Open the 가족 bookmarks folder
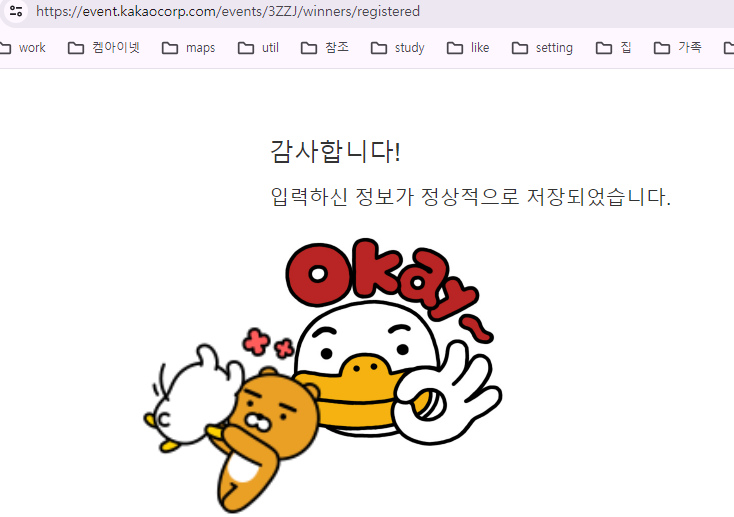The width and height of the screenshot is (734, 517). [x=677, y=48]
